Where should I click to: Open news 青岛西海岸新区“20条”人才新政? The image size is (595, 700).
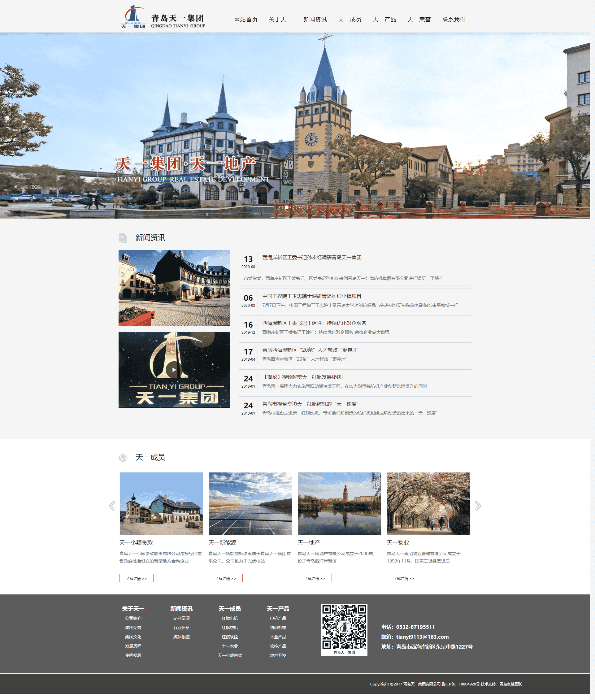pyautogui.click(x=311, y=350)
